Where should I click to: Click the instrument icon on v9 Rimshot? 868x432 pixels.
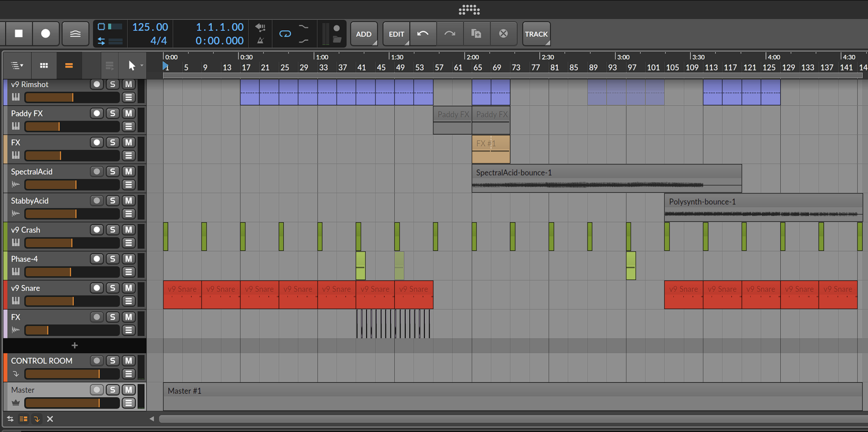pyautogui.click(x=16, y=97)
